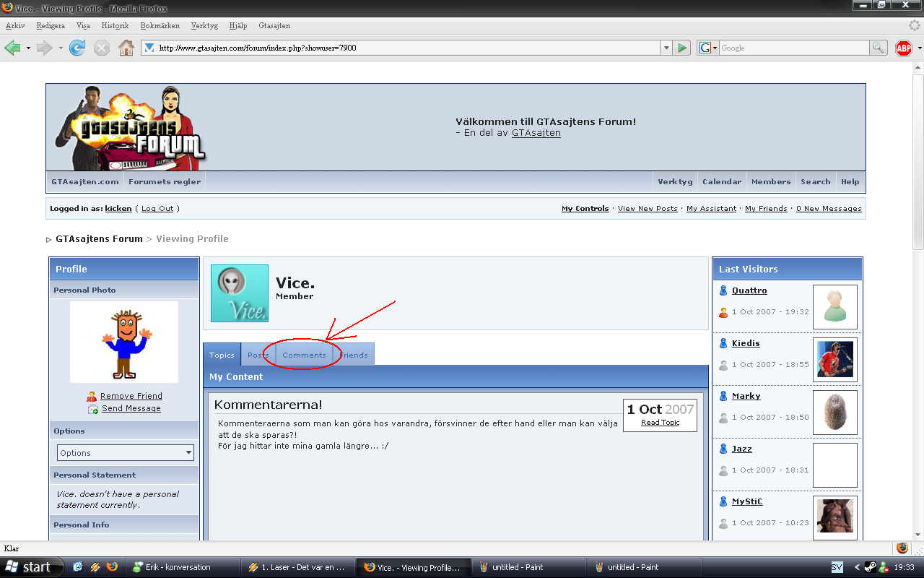Open Forumets regler page
The image size is (924, 578).
click(165, 181)
